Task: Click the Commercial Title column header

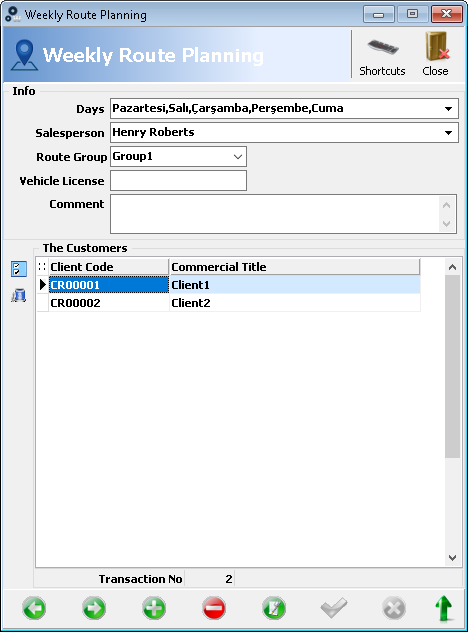Action: tap(295, 267)
